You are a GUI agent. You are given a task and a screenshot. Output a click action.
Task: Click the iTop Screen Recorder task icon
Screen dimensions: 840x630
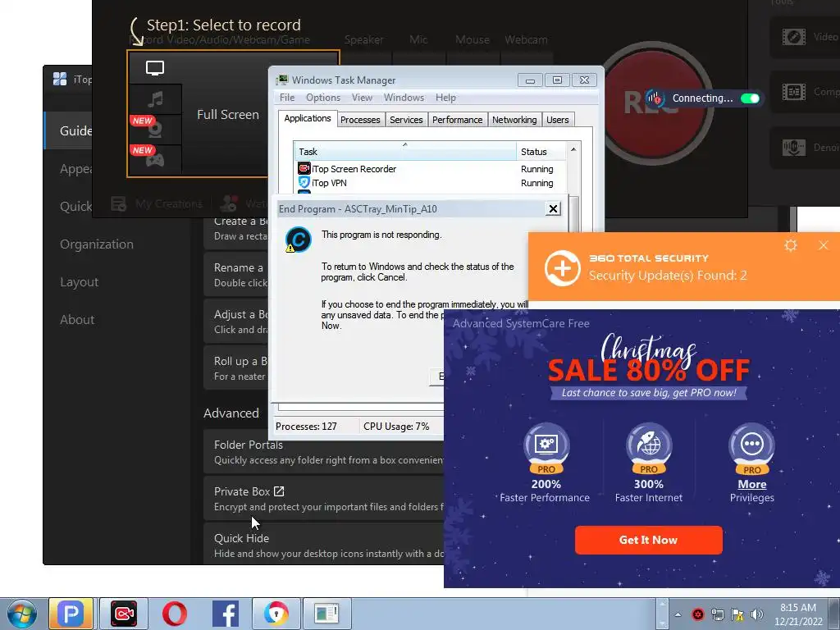pyautogui.click(x=304, y=168)
